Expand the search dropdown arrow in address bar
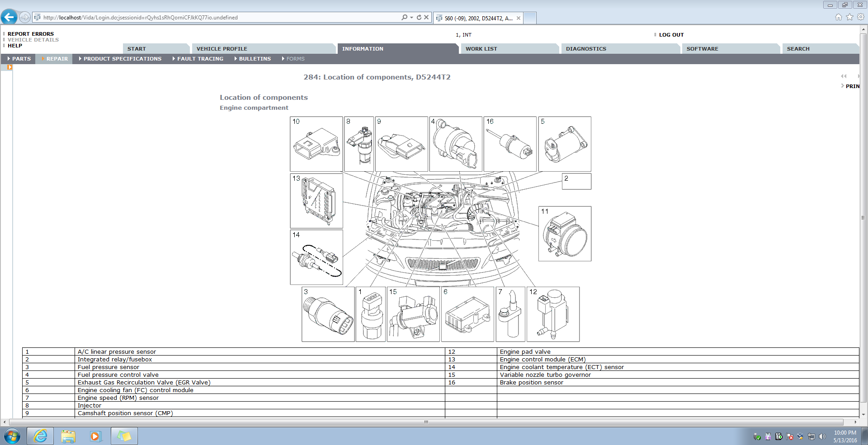The width and height of the screenshot is (868, 445). click(x=411, y=17)
